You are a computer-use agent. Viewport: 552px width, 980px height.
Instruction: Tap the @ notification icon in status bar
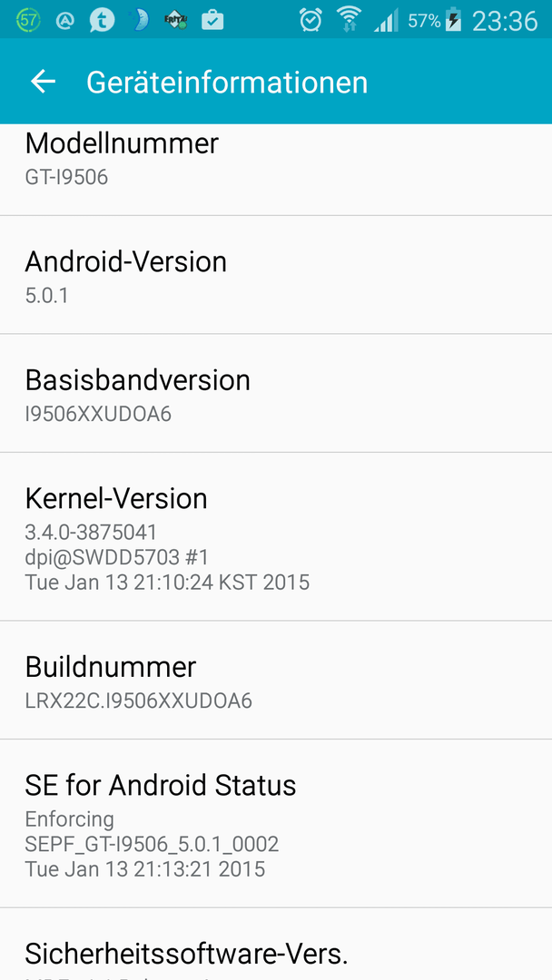pos(65,21)
